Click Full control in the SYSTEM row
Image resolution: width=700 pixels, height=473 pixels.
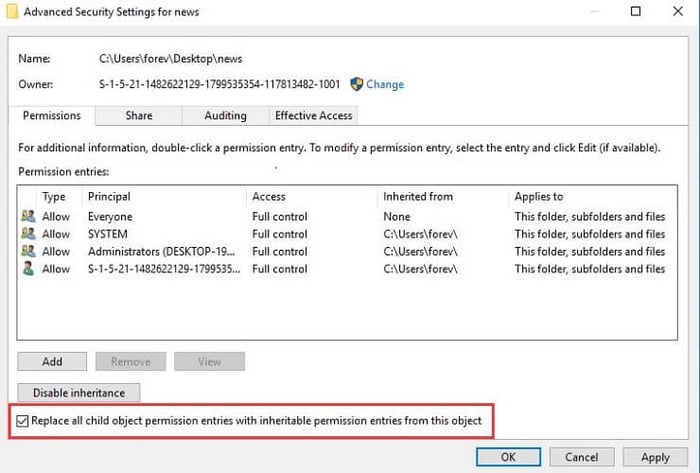(280, 234)
